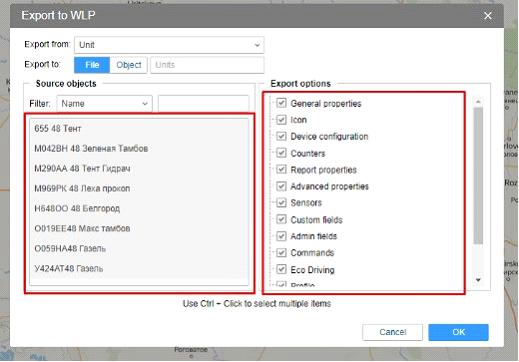Select unit 655 48 Тент

[139, 129]
